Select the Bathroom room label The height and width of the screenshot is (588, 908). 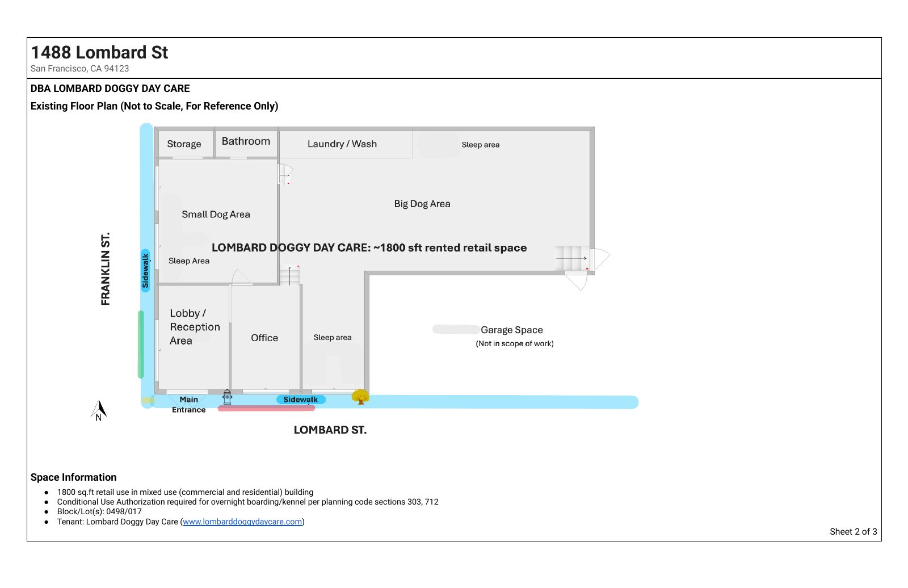(x=246, y=141)
